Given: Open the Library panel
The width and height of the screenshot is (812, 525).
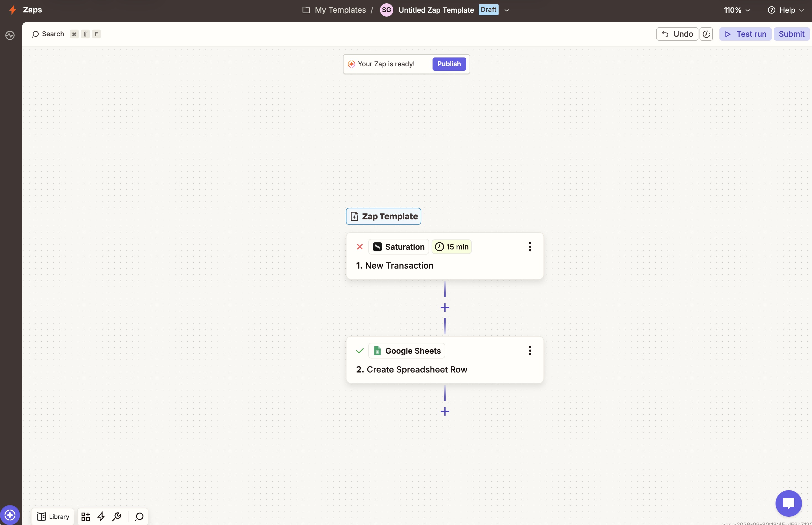Looking at the screenshot, I should coord(53,516).
